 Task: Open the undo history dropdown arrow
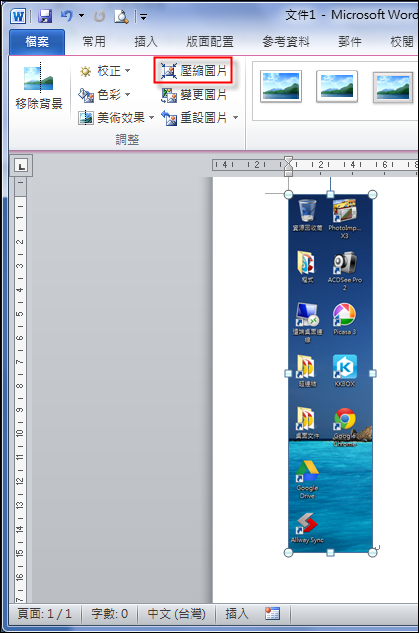point(82,16)
